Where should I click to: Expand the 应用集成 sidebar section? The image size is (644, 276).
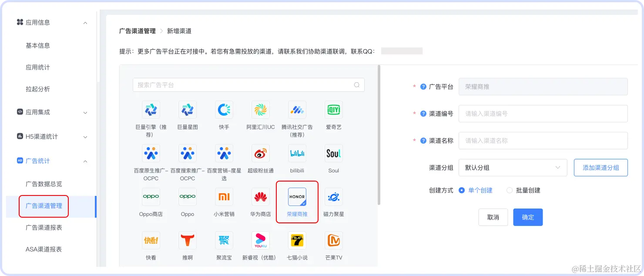85,112
